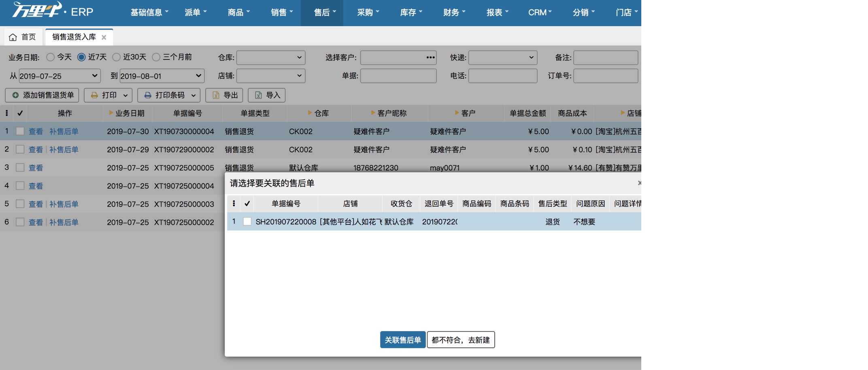Sort by 客户昵称 column arrow
Image resolution: width=868 pixels, height=370 pixels.
tap(373, 113)
